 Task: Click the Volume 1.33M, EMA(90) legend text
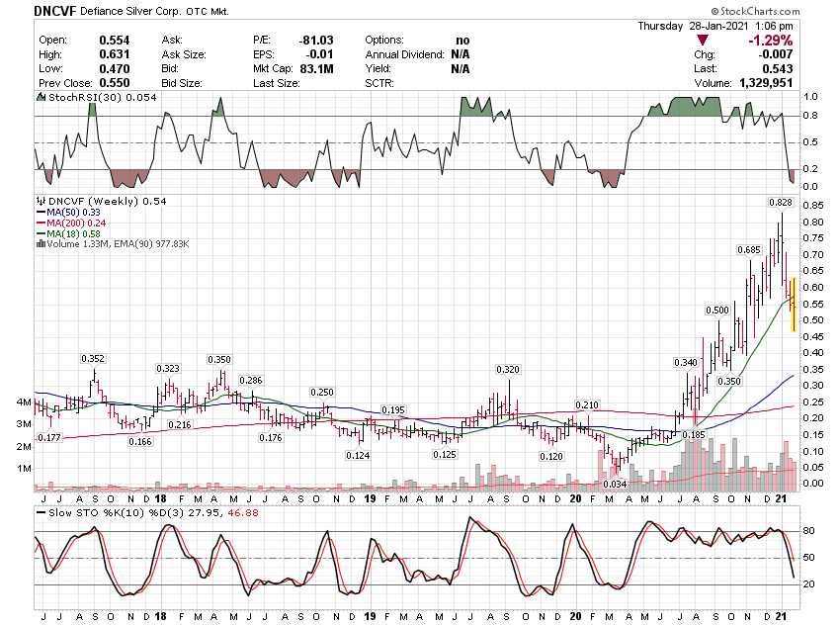118,244
